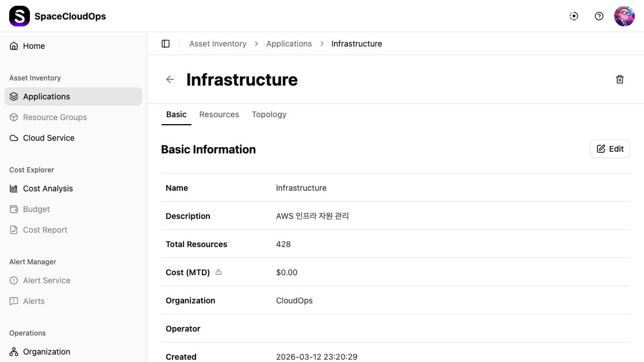Select Cloud Service in sidebar

(48, 138)
